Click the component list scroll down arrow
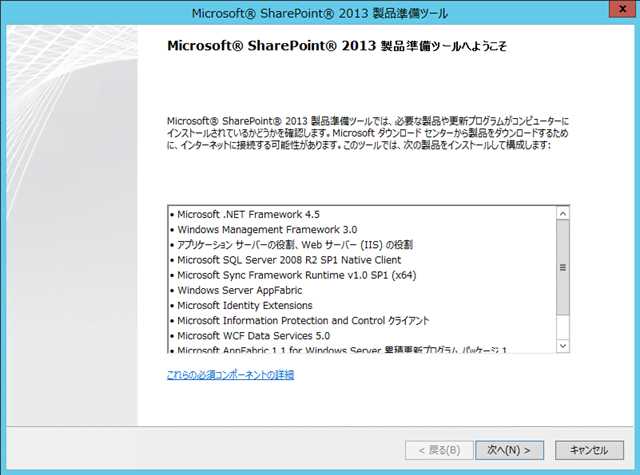This screenshot has width=640, height=475. coord(563,345)
